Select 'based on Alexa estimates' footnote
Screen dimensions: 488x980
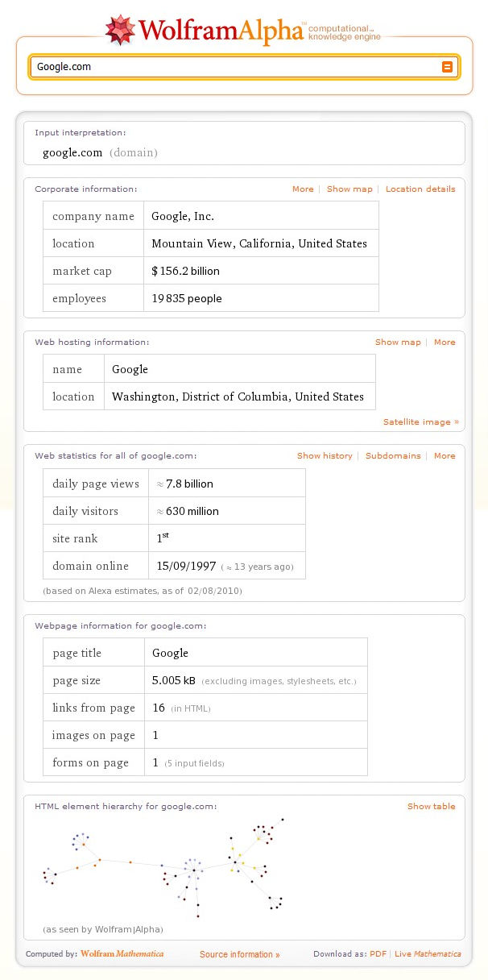[143, 591]
